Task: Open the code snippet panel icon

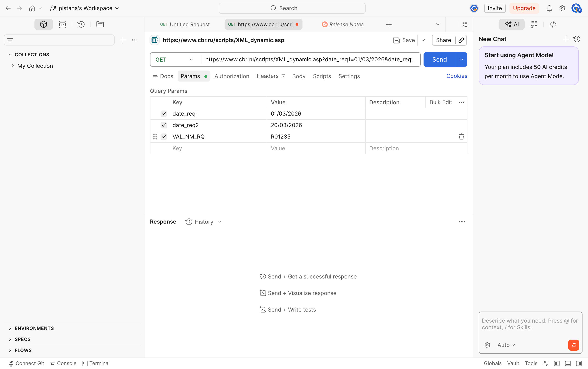Action: (553, 24)
